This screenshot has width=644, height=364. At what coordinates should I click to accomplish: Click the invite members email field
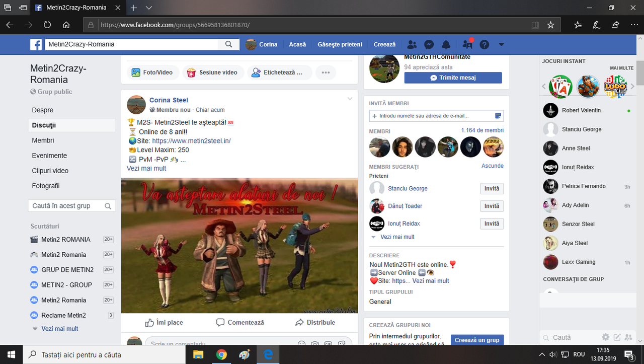[436, 116]
